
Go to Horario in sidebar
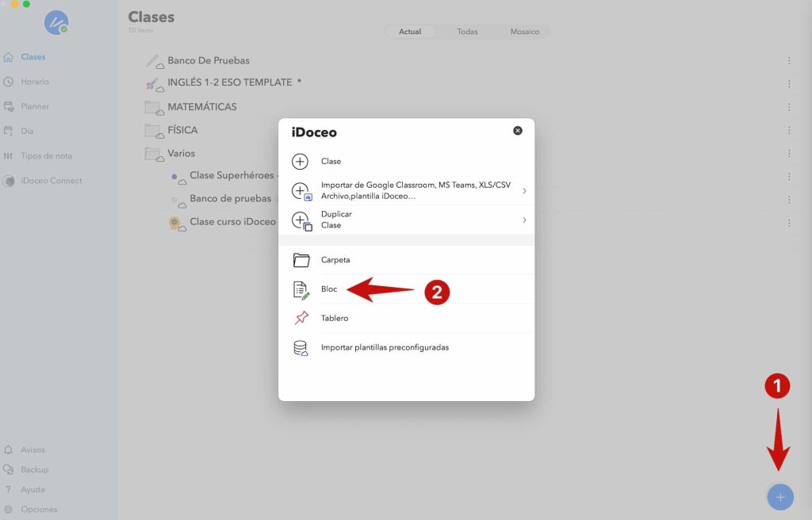[35, 82]
